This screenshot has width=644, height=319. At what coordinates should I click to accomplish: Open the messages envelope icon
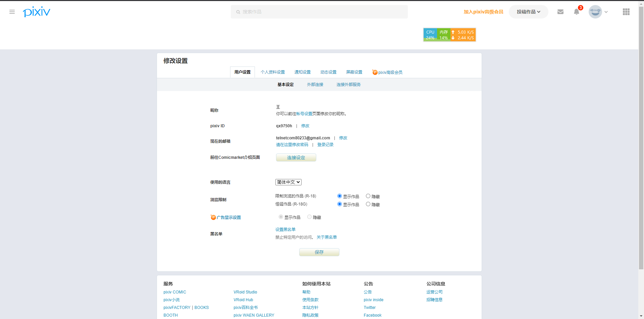tap(560, 11)
